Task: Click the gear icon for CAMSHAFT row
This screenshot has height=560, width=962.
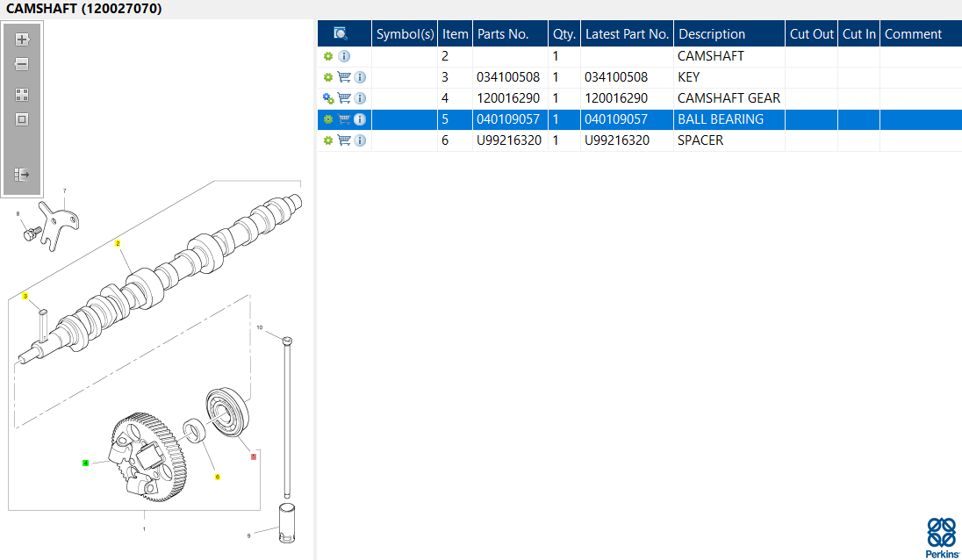Action: click(328, 56)
